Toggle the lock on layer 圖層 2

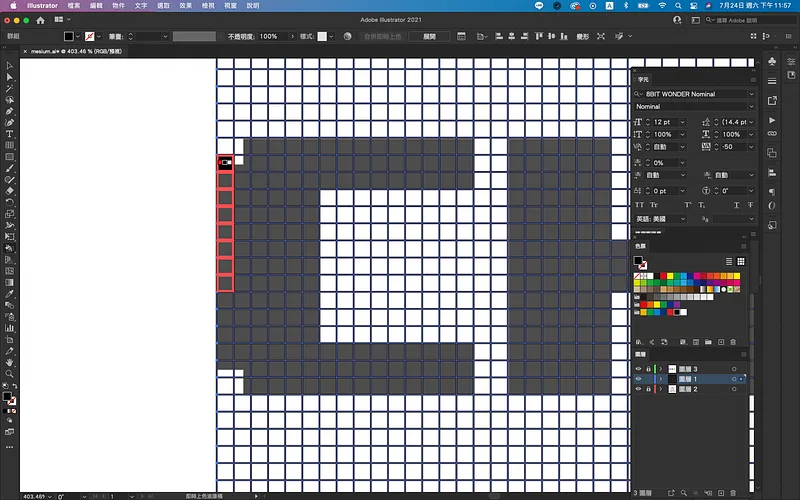[648, 389]
